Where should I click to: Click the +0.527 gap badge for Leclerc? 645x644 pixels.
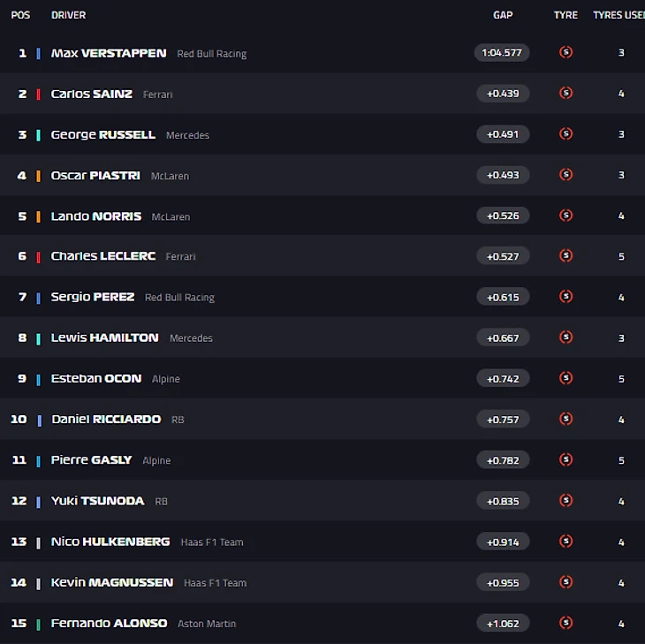(x=502, y=255)
